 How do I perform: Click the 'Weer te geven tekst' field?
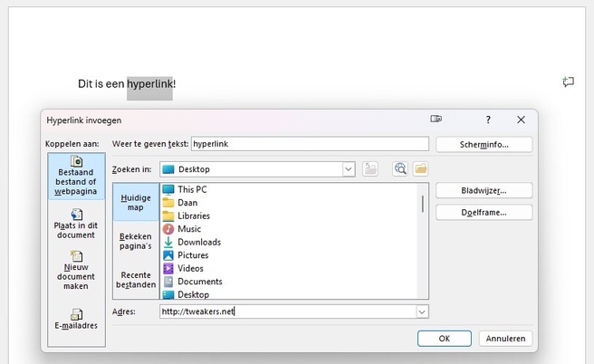pyautogui.click(x=310, y=144)
